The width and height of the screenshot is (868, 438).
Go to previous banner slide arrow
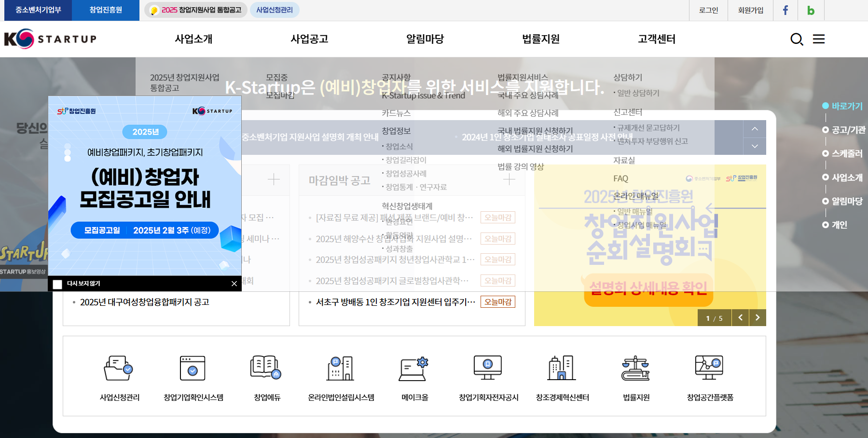(740, 317)
